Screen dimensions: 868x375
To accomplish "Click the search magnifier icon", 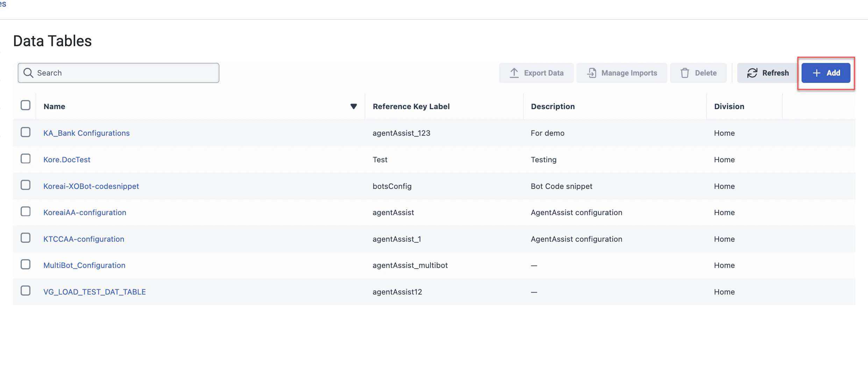I will pyautogui.click(x=28, y=73).
